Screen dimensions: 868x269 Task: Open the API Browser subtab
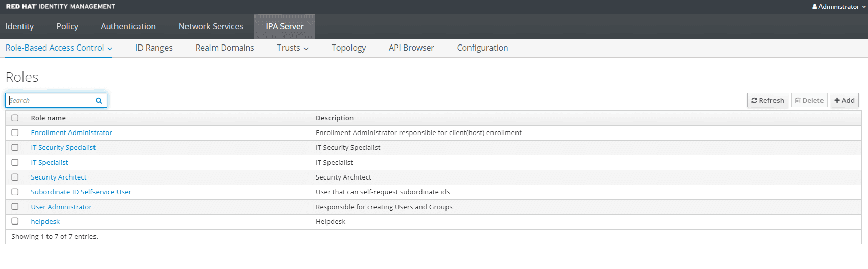(411, 48)
